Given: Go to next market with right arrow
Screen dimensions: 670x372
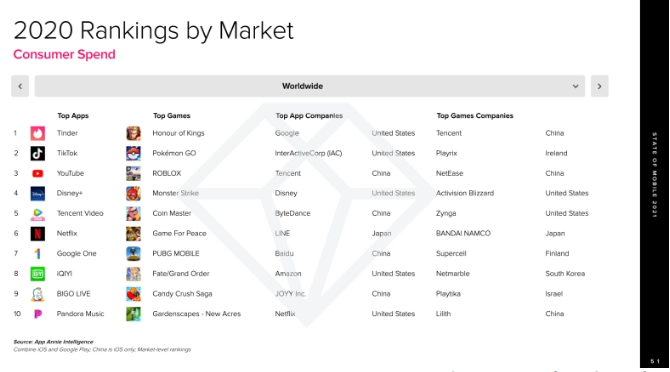Looking at the screenshot, I should 599,86.
